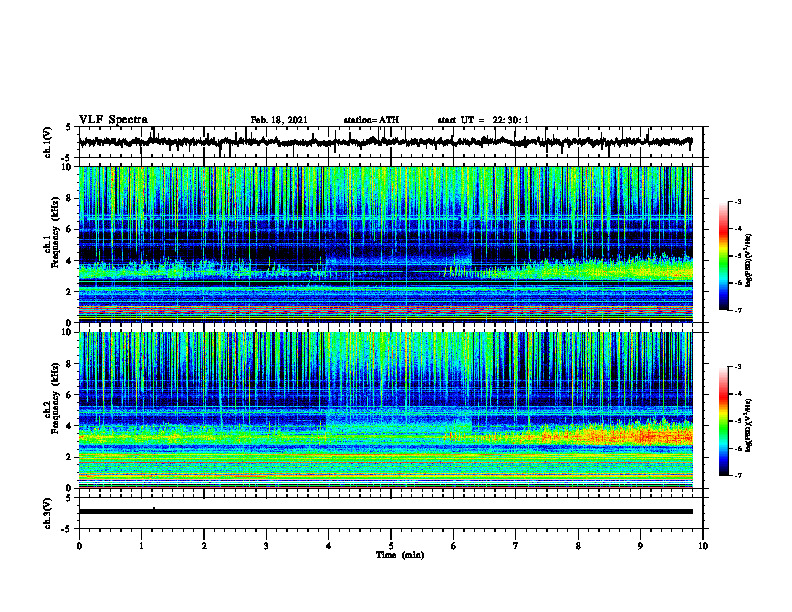
Task: Click the ch.1 frequency tick label "6"
Action: point(69,229)
